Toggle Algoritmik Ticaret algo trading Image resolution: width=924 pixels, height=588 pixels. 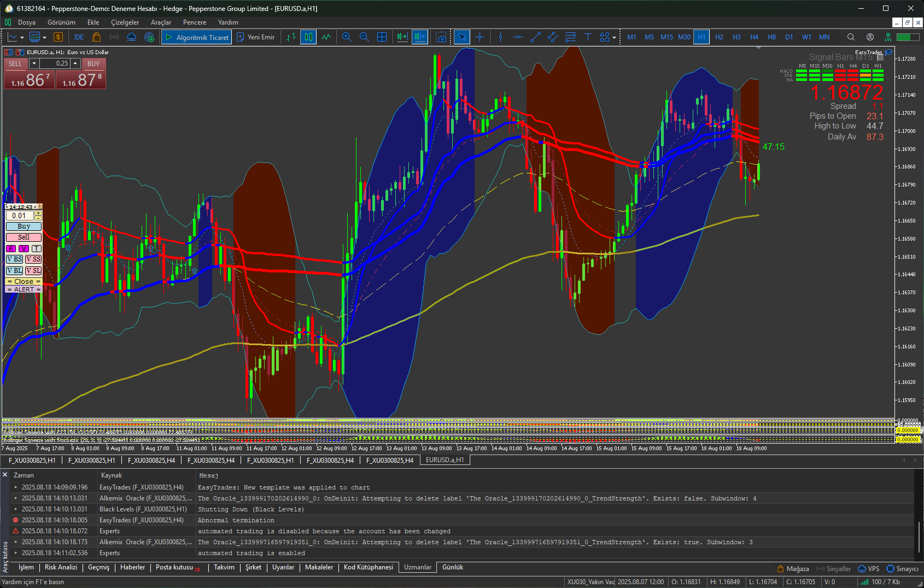point(196,37)
